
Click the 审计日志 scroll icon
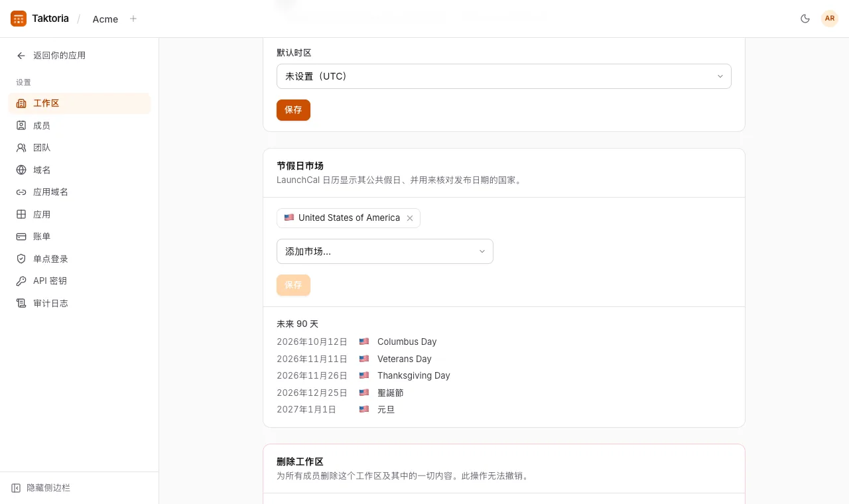(21, 303)
